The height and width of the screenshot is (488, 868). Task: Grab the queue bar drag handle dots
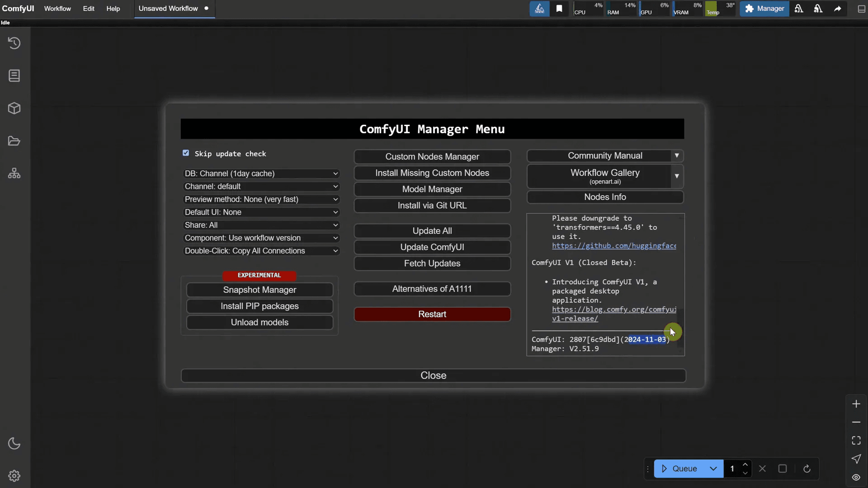pos(648,469)
